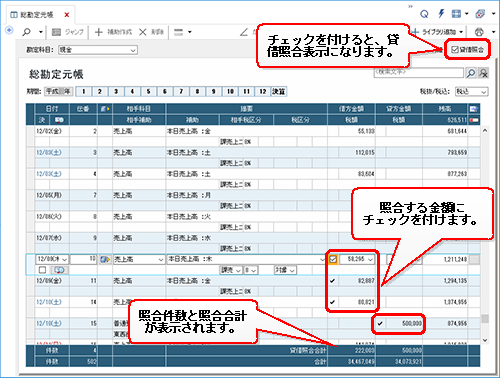500x378 pixels.
Task: Click the magnifier search icon in the toolbar
Action: [x=26, y=32]
